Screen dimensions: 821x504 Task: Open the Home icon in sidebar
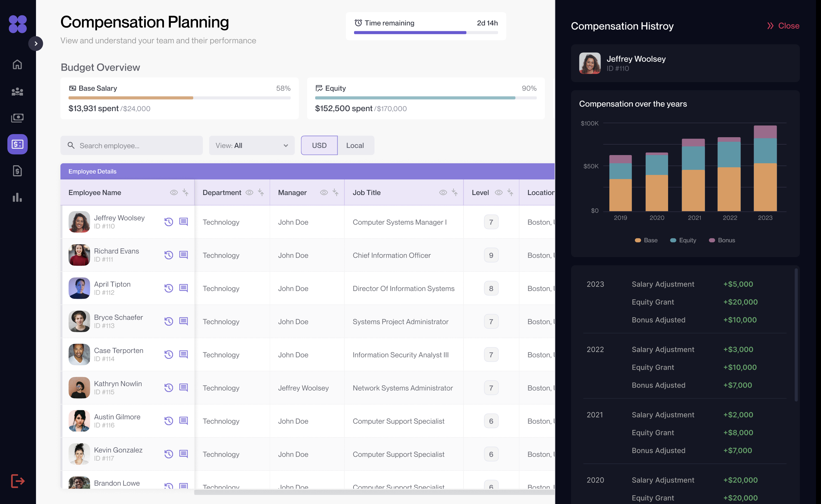pos(17,64)
